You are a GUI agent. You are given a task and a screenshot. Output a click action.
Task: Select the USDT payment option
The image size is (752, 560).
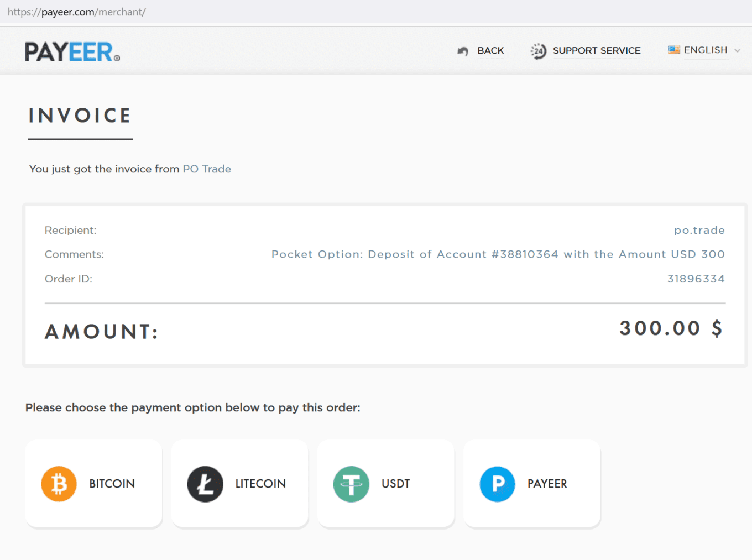point(385,483)
